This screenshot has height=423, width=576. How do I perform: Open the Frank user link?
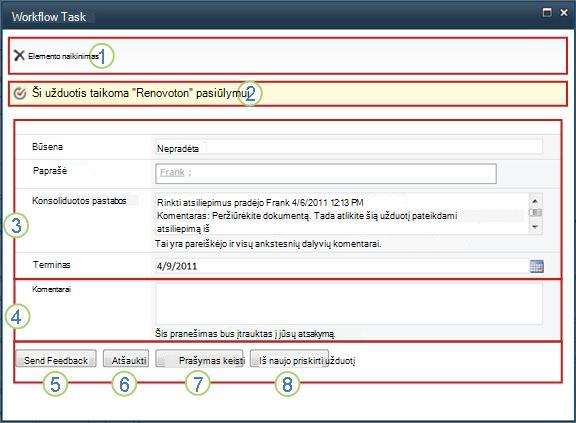point(172,172)
